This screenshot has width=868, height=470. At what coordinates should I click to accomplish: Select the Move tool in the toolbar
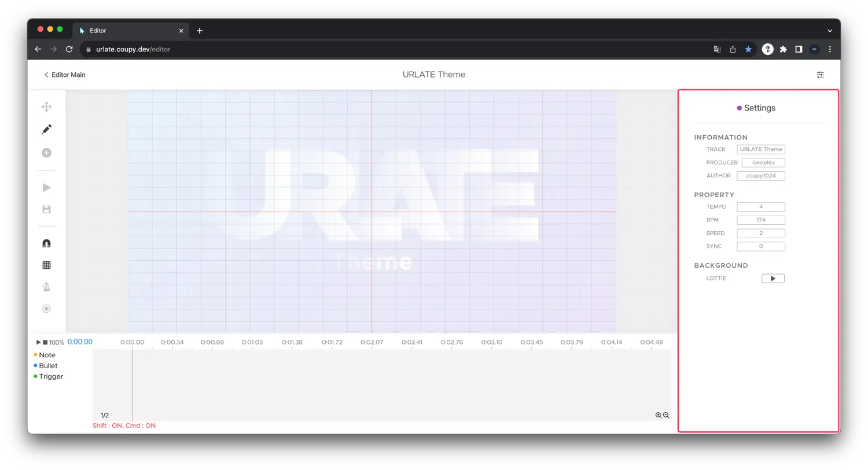(46, 106)
